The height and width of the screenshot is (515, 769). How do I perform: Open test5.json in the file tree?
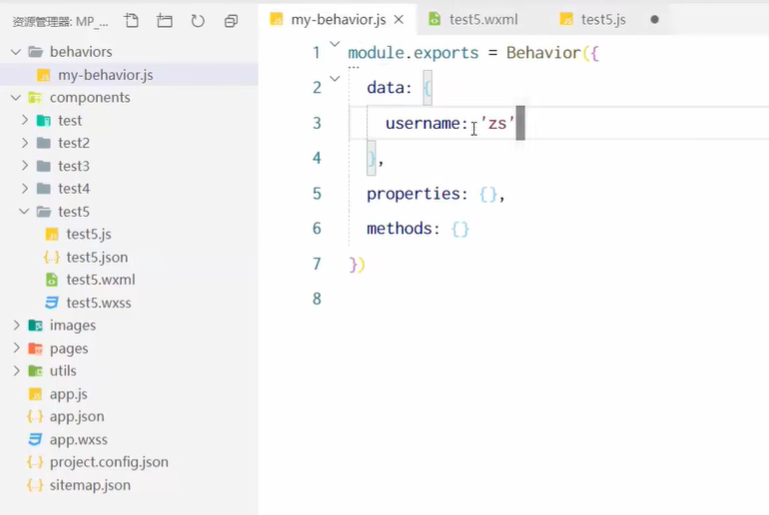point(97,257)
